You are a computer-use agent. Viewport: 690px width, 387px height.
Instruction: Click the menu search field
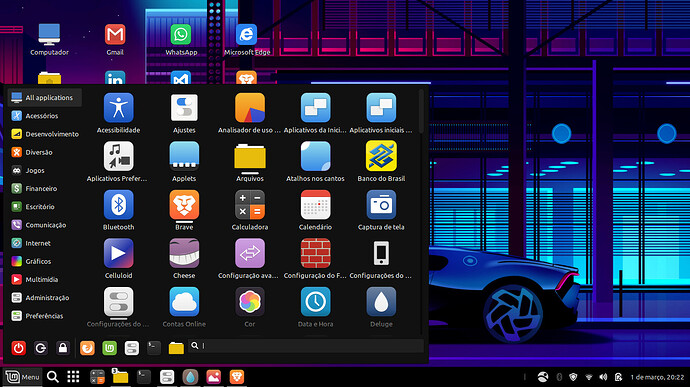tap(306, 346)
